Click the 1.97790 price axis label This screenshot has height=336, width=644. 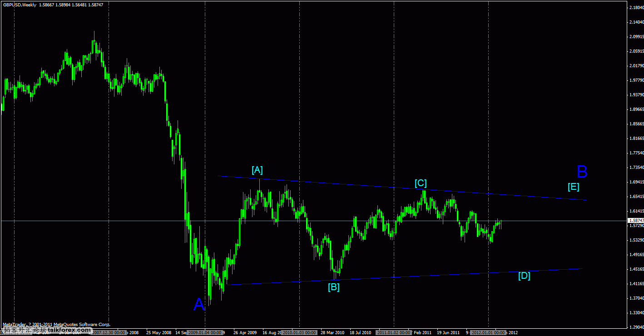point(636,80)
